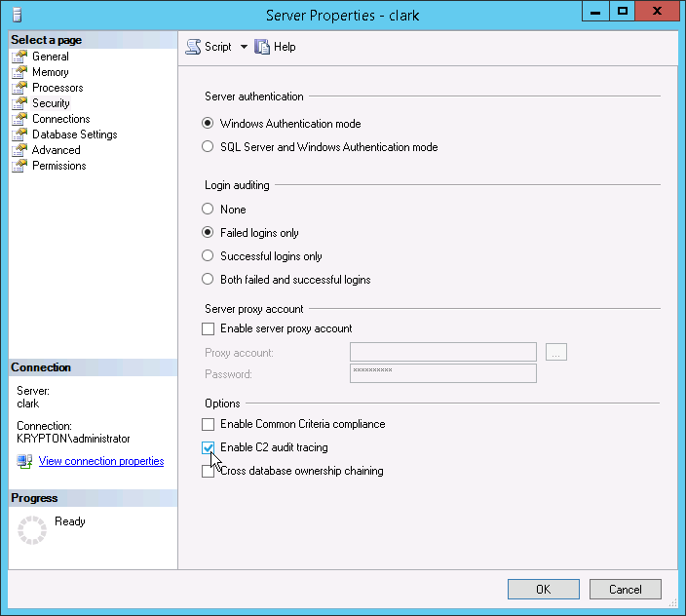
Task: Click the OK button
Action: (x=544, y=590)
